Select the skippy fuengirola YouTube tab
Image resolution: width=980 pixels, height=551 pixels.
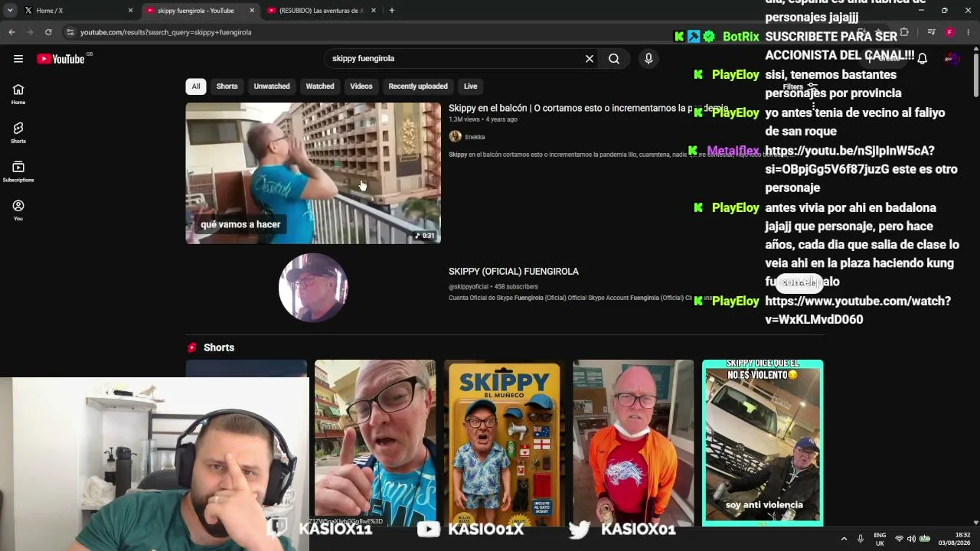tap(200, 11)
